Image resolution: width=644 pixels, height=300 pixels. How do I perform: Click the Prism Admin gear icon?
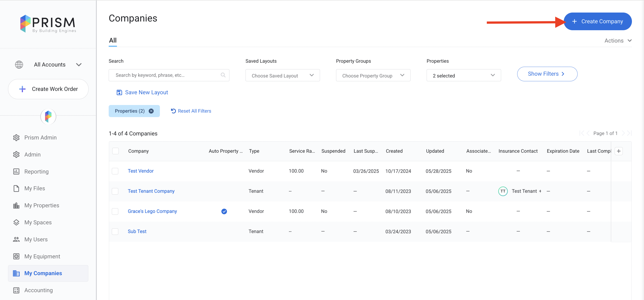tap(16, 138)
